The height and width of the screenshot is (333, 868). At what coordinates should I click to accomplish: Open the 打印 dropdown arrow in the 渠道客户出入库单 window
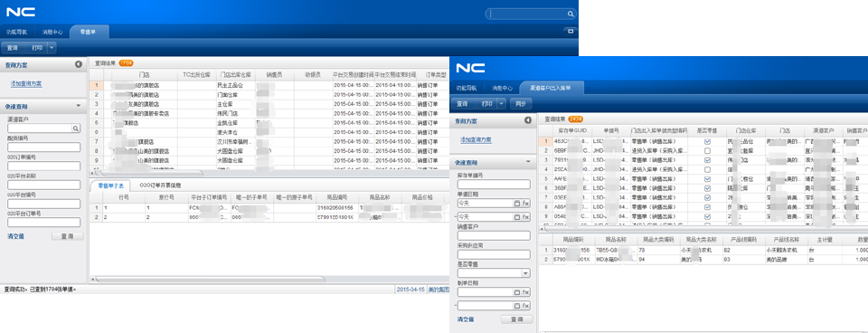click(502, 104)
